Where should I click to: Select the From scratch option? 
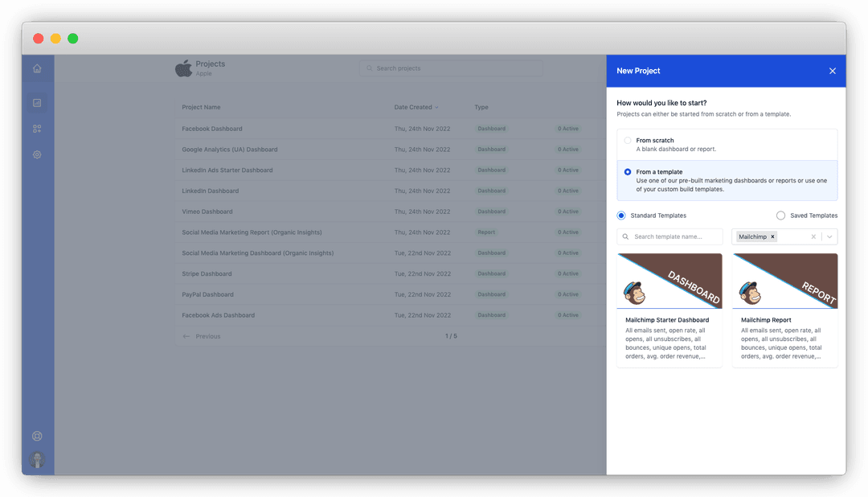727,145
